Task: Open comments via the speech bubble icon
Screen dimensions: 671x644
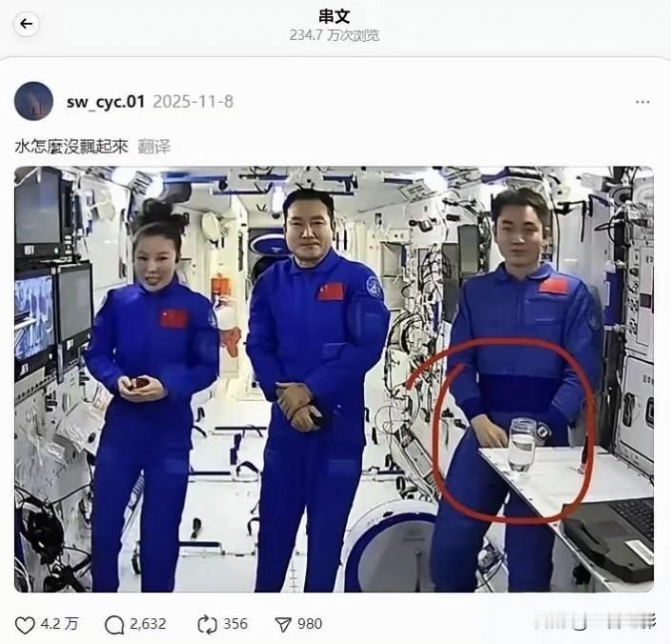Action: (114, 625)
